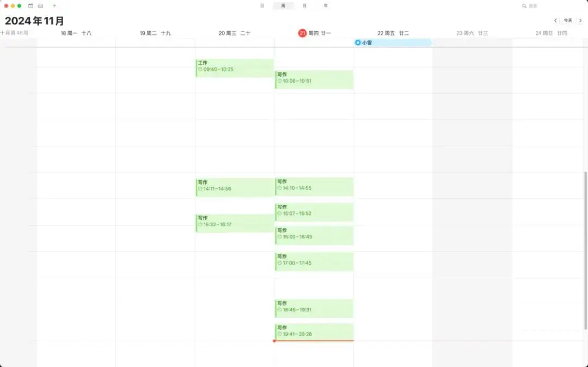Switch to 日 day view
588x367 pixels.
tap(262, 5)
